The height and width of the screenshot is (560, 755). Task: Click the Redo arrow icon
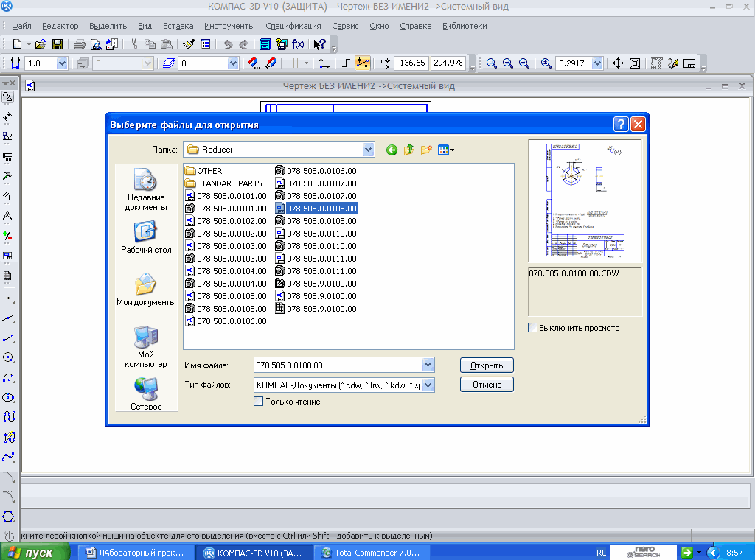[243, 44]
